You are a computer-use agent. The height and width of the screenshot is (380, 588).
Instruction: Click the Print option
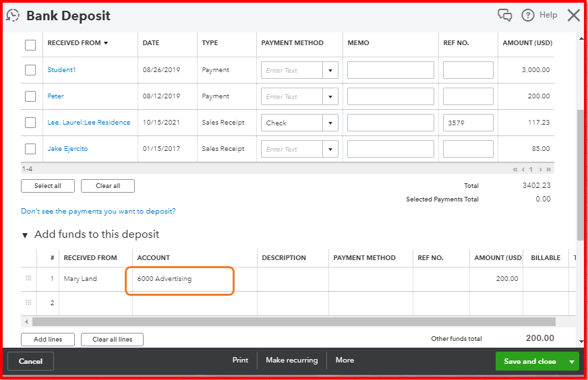[x=240, y=360]
